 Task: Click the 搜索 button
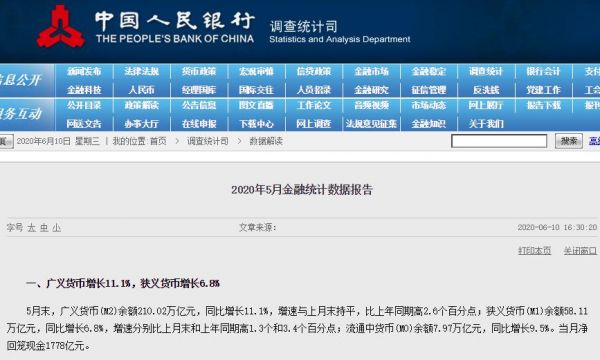coord(569,141)
